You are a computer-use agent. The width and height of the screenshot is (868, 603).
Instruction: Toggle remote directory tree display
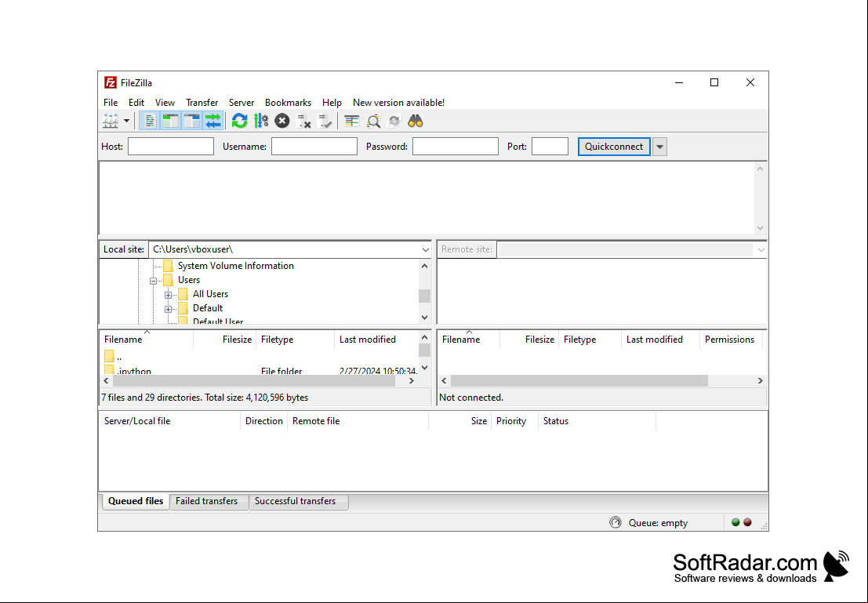tap(191, 121)
